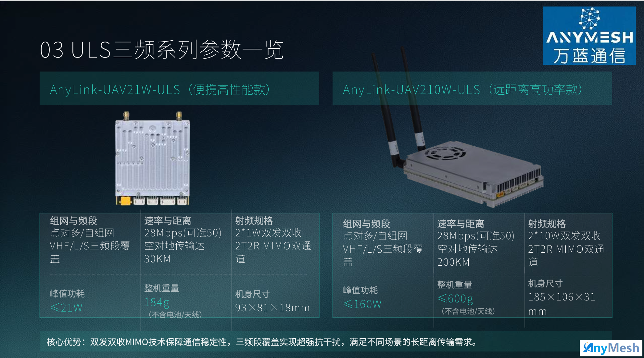
Task: Click the ANYMESH 万蓝通信 logo
Action: pyautogui.click(x=589, y=35)
